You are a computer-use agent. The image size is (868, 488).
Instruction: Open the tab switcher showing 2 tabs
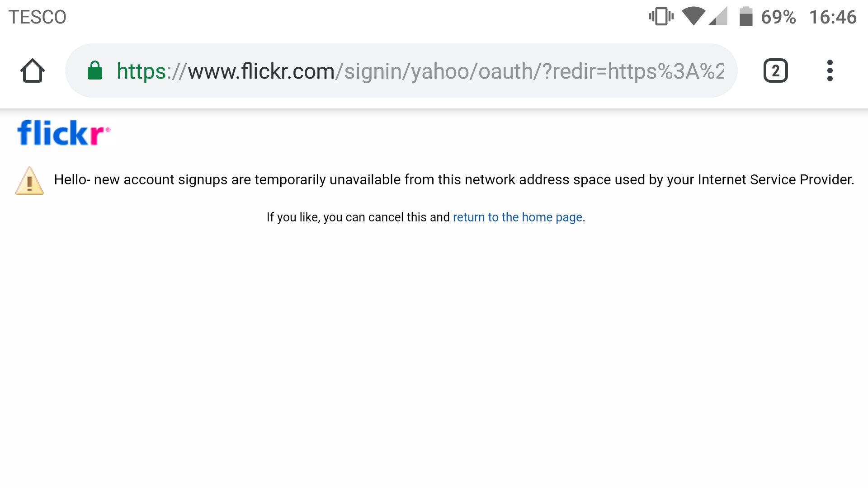pyautogui.click(x=775, y=71)
